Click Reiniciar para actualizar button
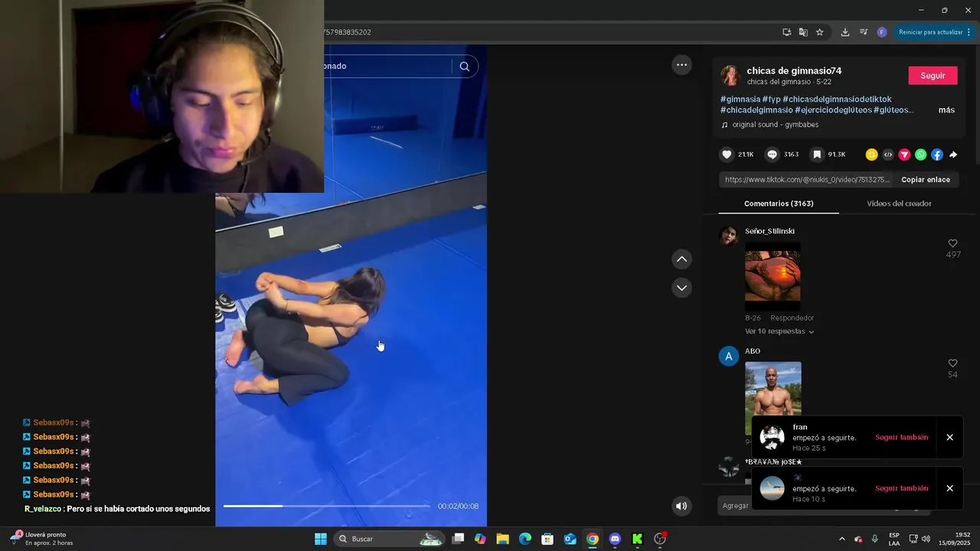 (930, 32)
